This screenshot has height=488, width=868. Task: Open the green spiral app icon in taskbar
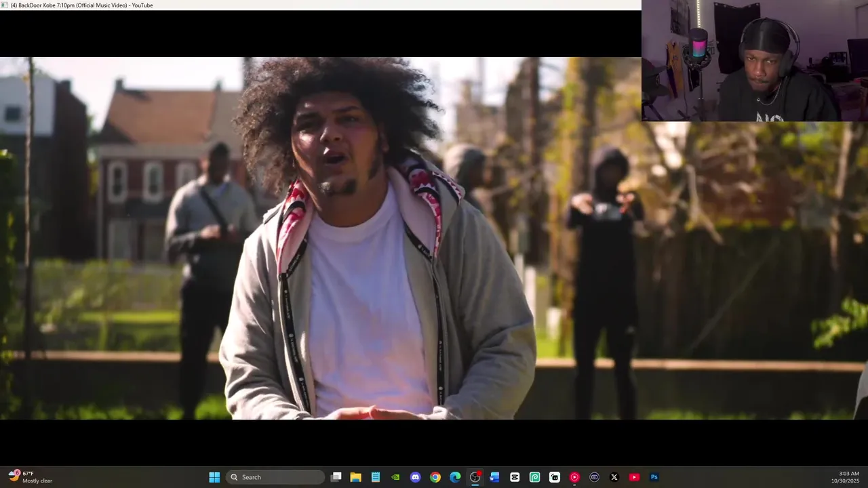(534, 477)
